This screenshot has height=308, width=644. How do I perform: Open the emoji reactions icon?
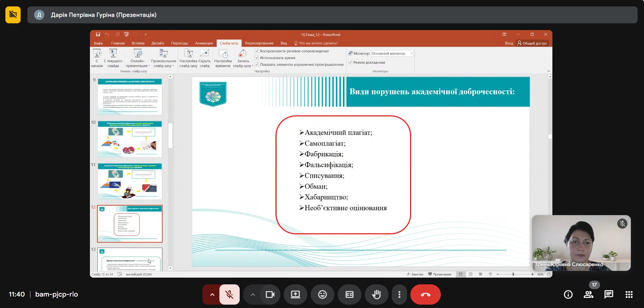point(323,294)
